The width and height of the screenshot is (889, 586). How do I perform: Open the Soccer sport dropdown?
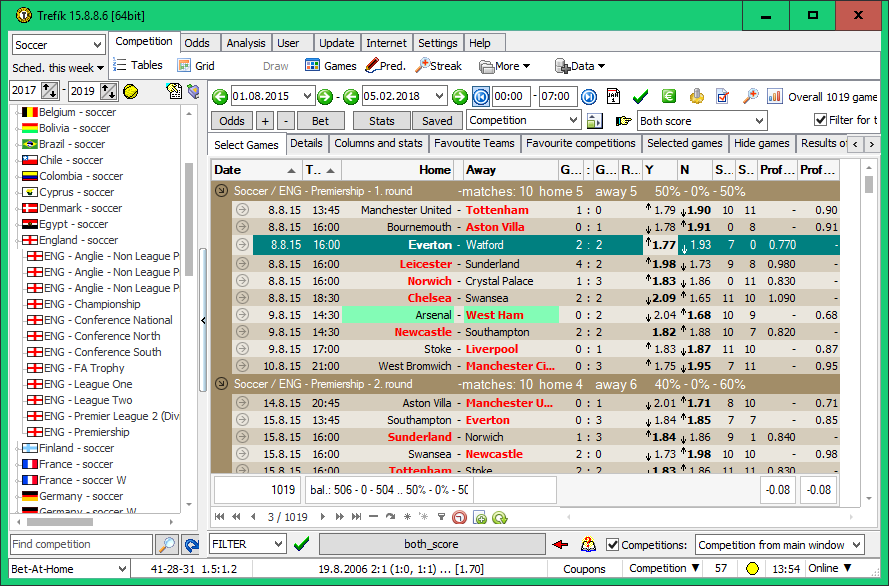(x=58, y=45)
